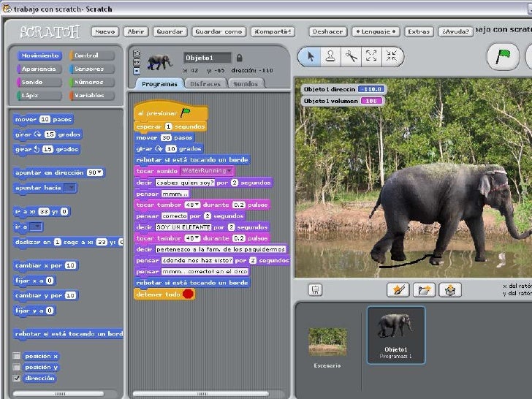The image size is (532, 399).
Task: Click the SOY UN ELEFANTE text field
Action: point(183,227)
